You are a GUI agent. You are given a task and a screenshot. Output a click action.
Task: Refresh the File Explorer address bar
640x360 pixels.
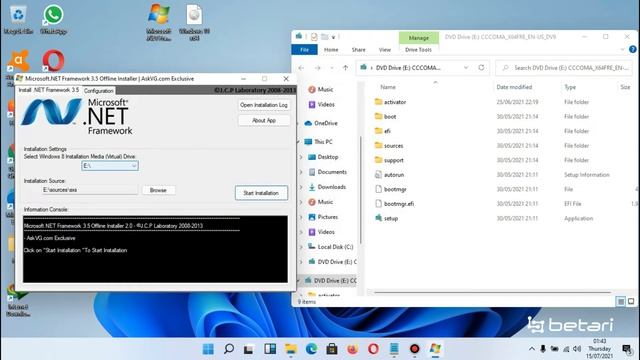481,68
